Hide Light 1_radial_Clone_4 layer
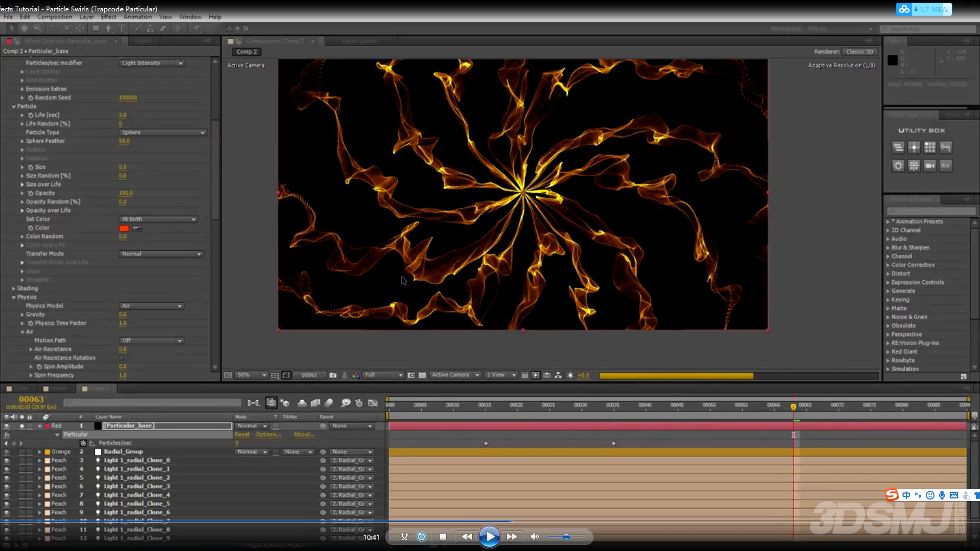980x551 pixels. pos(7,495)
